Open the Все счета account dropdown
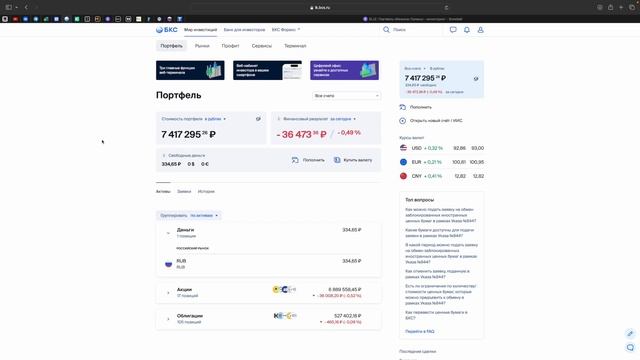The width and height of the screenshot is (640, 360). pos(346,96)
